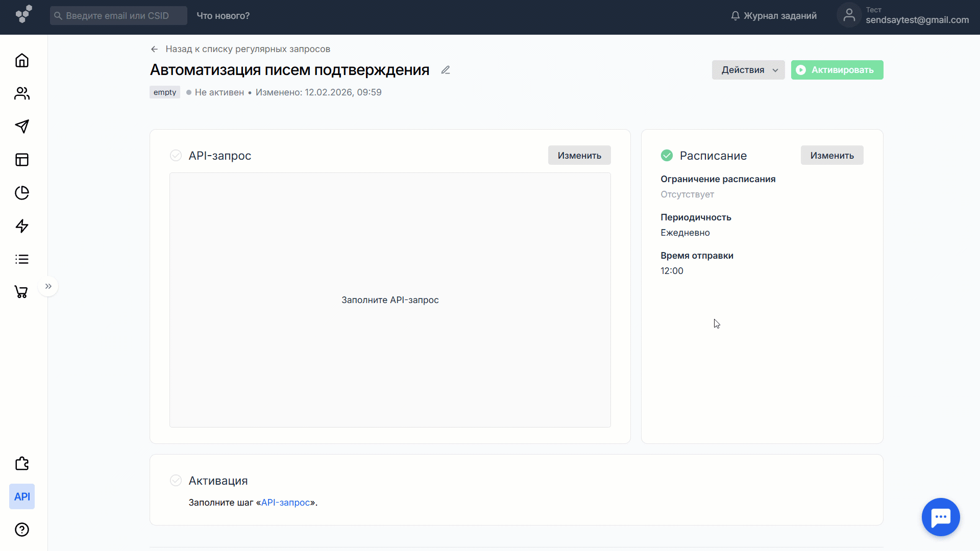
Task: Open help using the question mark icon
Action: click(22, 530)
